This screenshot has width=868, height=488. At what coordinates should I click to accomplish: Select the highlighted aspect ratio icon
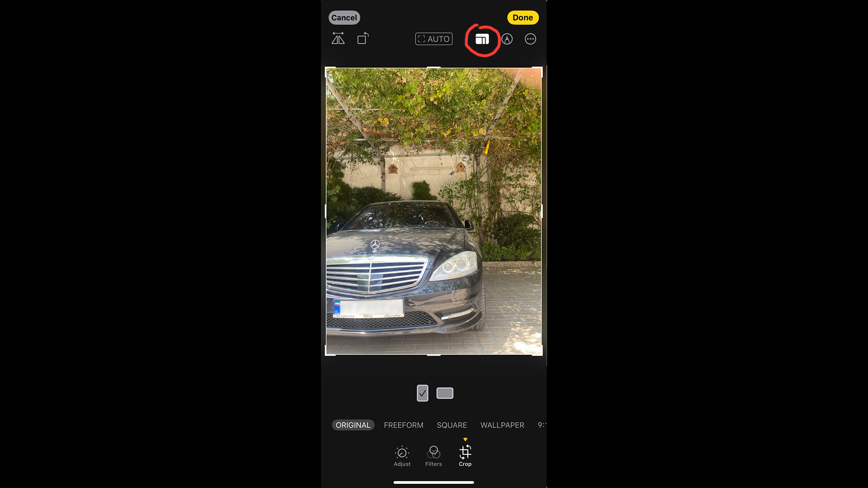tap(482, 39)
